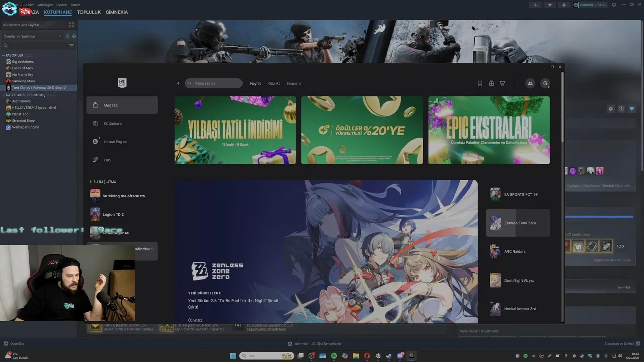The height and width of the screenshot is (362, 644).
Task: Select Surviving Mars in Steam library
Action: coord(23,81)
